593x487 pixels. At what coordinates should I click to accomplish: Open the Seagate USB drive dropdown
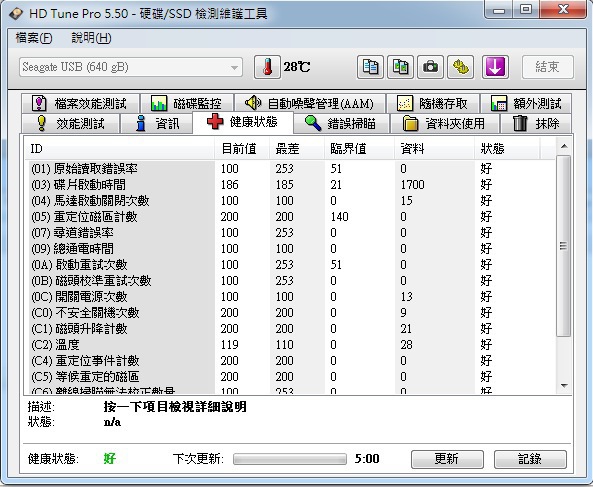point(131,67)
